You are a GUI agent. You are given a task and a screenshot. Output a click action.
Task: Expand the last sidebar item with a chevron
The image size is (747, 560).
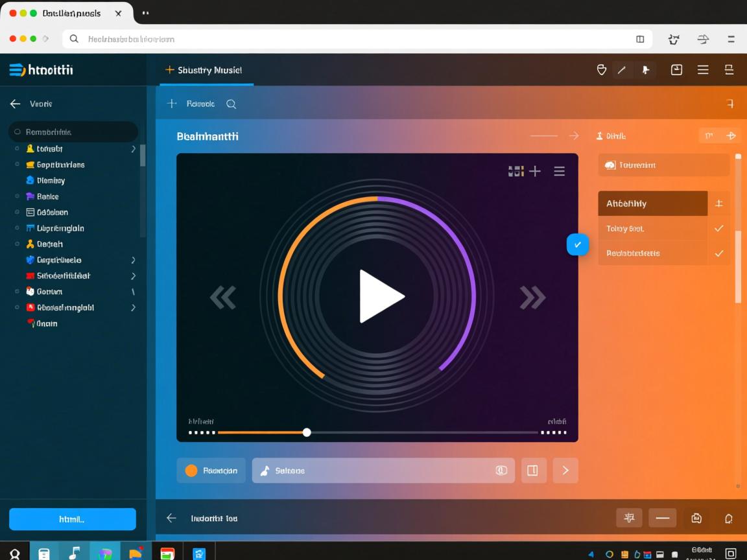click(x=134, y=307)
